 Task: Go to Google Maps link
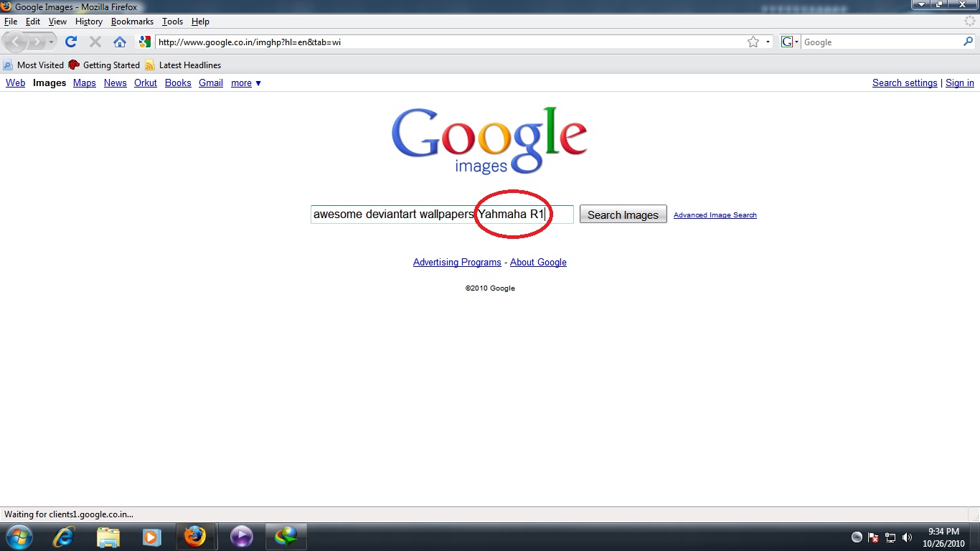[x=84, y=83]
